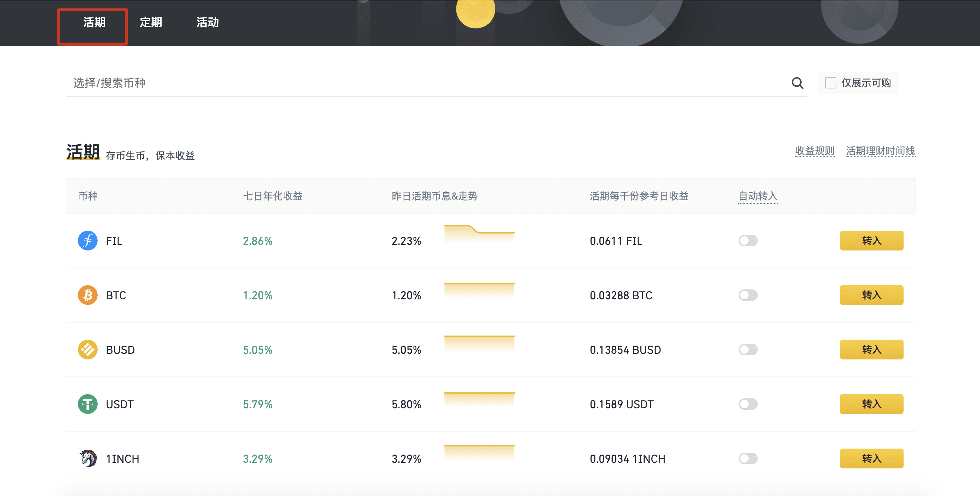980x496 pixels.
Task: Click the 活期每千份参考日收益 column header
Action: 639,196
